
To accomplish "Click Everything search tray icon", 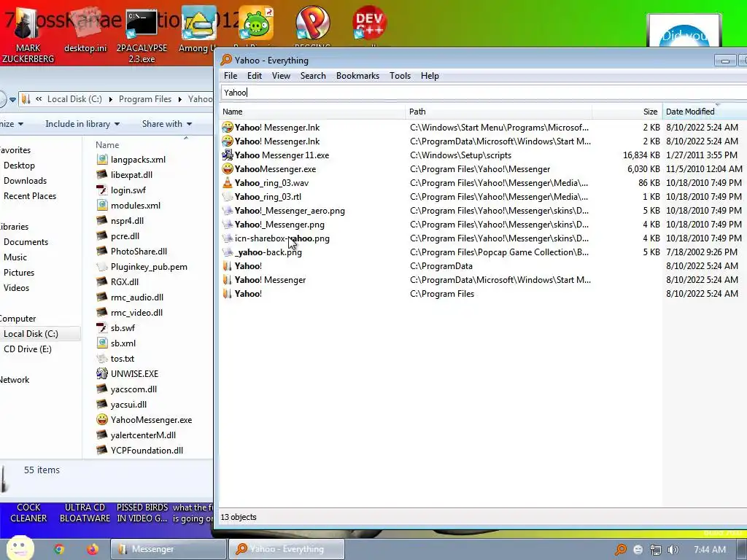I will [620, 550].
